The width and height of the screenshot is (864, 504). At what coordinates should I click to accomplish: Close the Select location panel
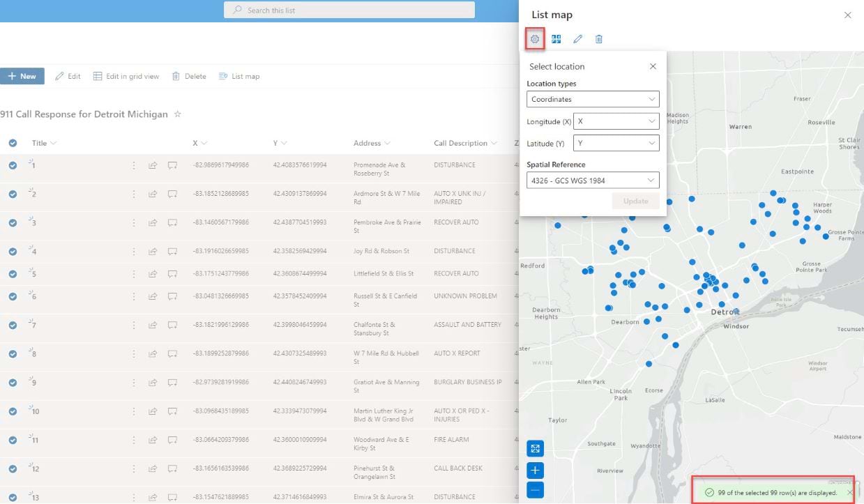653,66
